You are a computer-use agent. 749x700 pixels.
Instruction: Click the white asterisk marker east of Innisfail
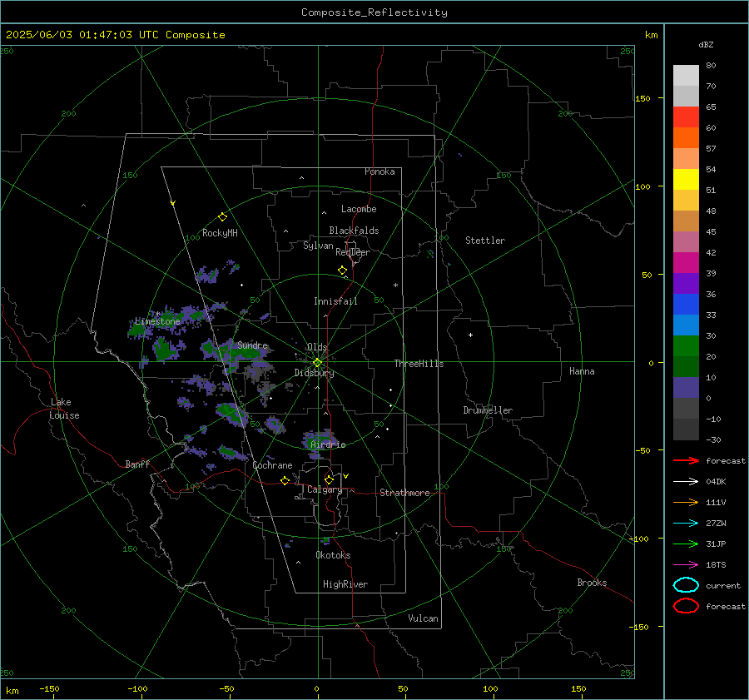[x=395, y=285]
